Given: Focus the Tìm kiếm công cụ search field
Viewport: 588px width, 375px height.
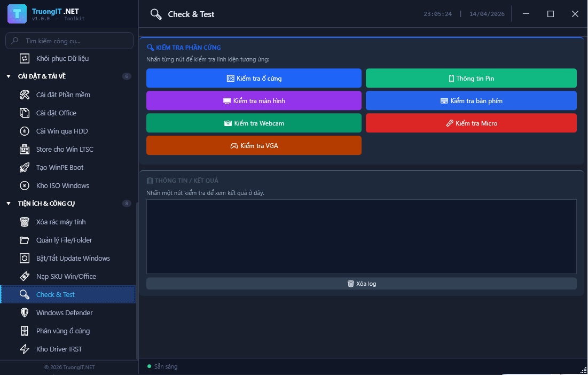Looking at the screenshot, I should point(75,41).
